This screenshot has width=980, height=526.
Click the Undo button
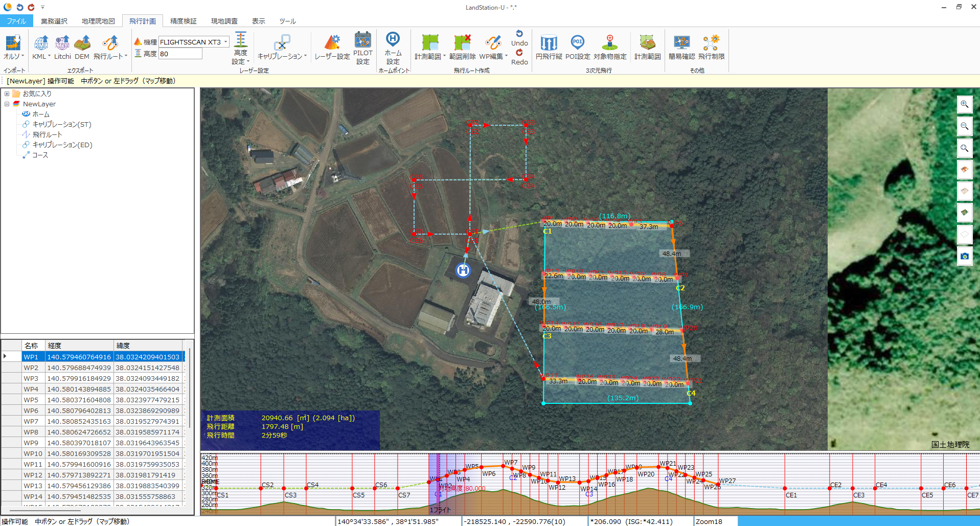pyautogui.click(x=519, y=38)
